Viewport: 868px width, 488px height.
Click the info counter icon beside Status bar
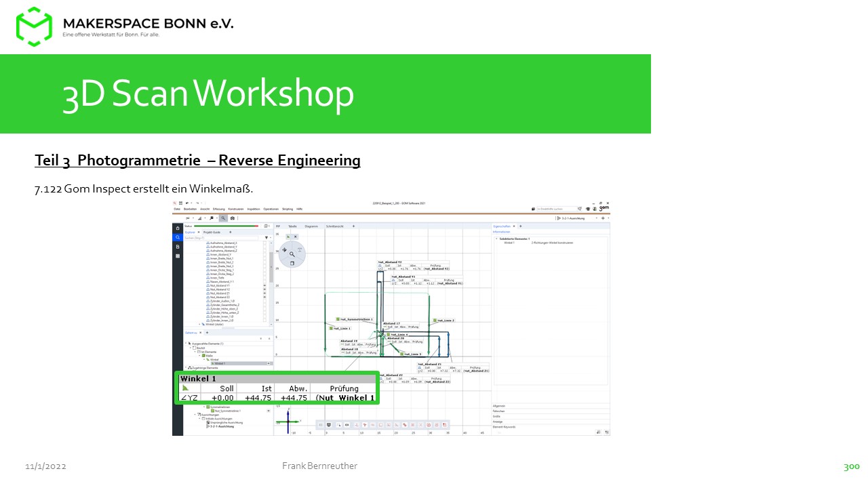[x=267, y=226]
